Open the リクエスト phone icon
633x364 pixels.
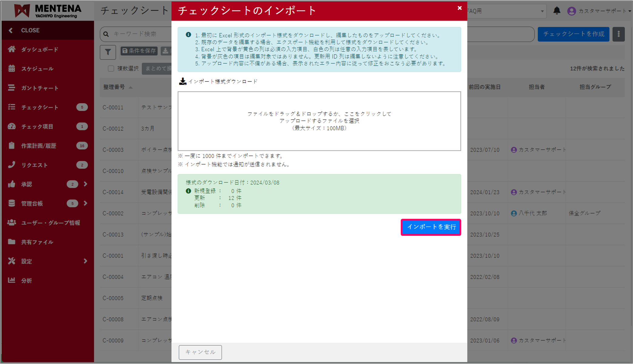pos(12,165)
